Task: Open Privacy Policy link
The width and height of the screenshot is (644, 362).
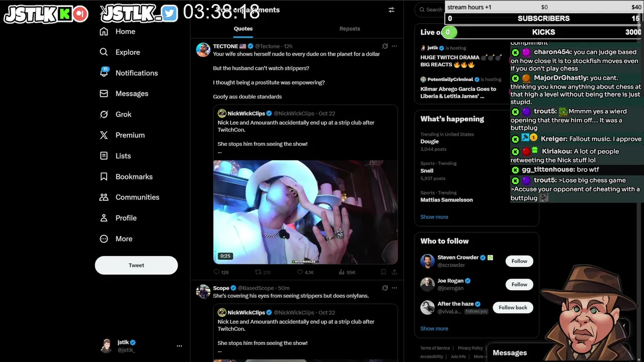Action: point(470,348)
